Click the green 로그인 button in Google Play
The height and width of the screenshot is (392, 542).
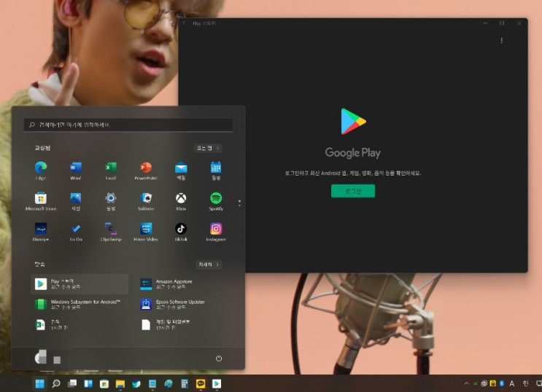(x=353, y=191)
